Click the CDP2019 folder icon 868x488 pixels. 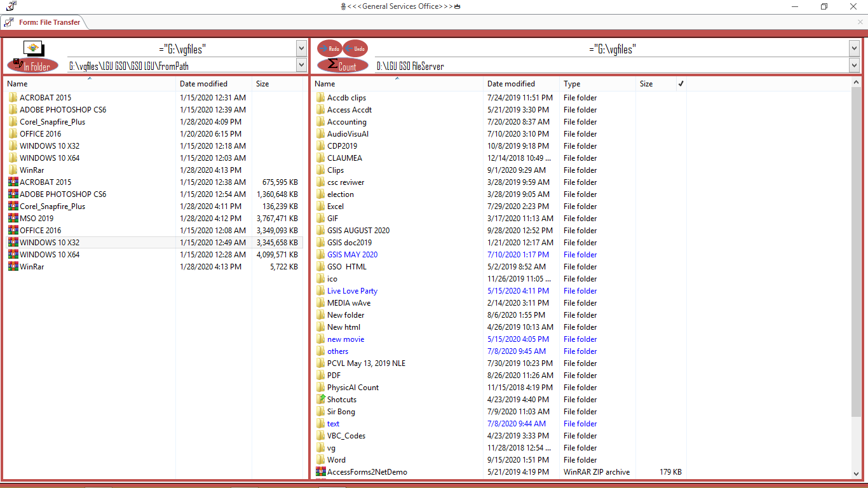pyautogui.click(x=320, y=146)
